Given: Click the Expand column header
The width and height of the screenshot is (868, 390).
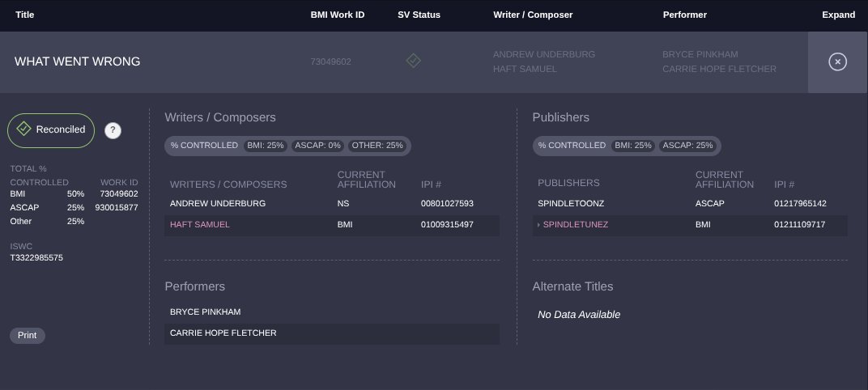Looking at the screenshot, I should point(839,15).
